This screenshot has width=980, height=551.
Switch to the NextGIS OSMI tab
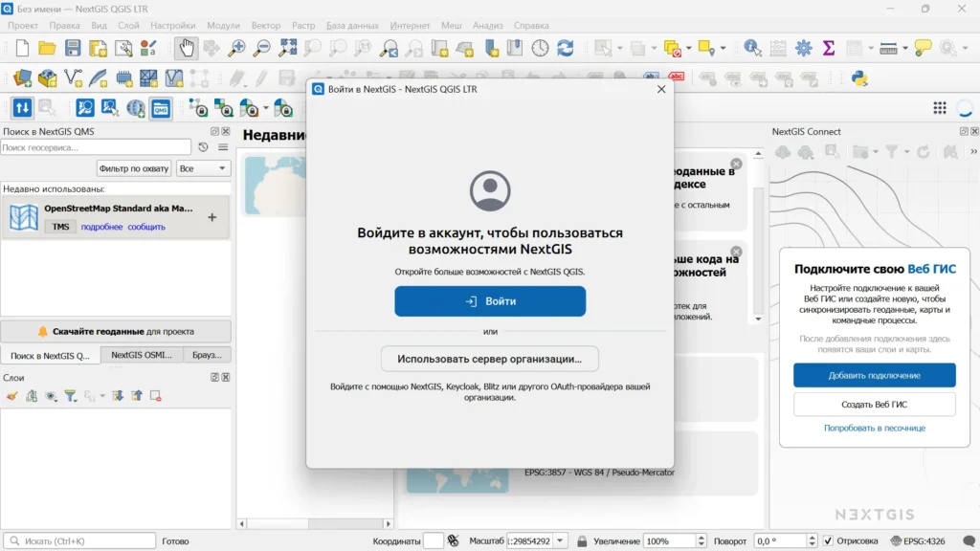pos(142,355)
